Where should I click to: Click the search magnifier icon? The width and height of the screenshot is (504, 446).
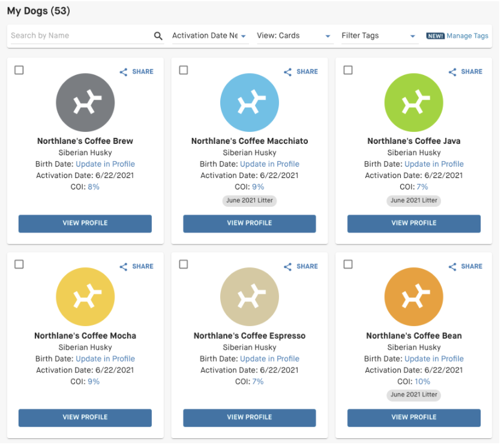(158, 36)
